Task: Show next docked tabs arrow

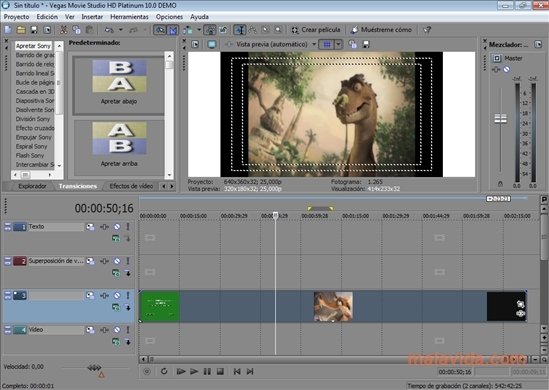Action: point(172,186)
